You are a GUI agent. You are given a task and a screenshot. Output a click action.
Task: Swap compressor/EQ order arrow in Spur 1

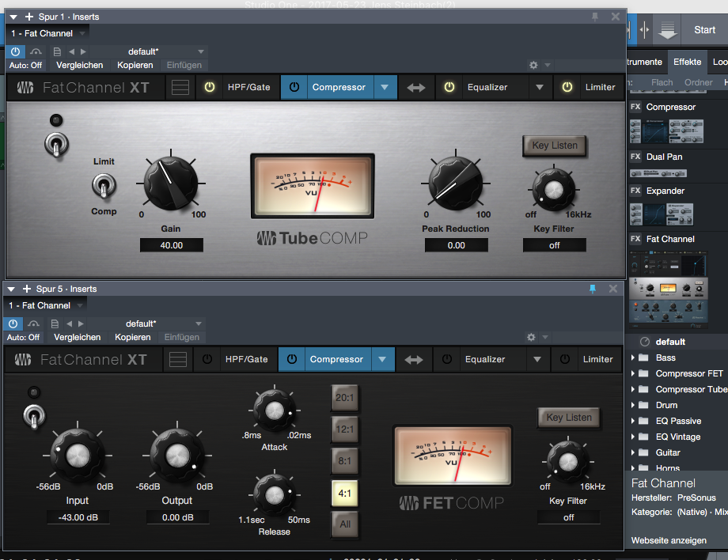click(x=416, y=87)
